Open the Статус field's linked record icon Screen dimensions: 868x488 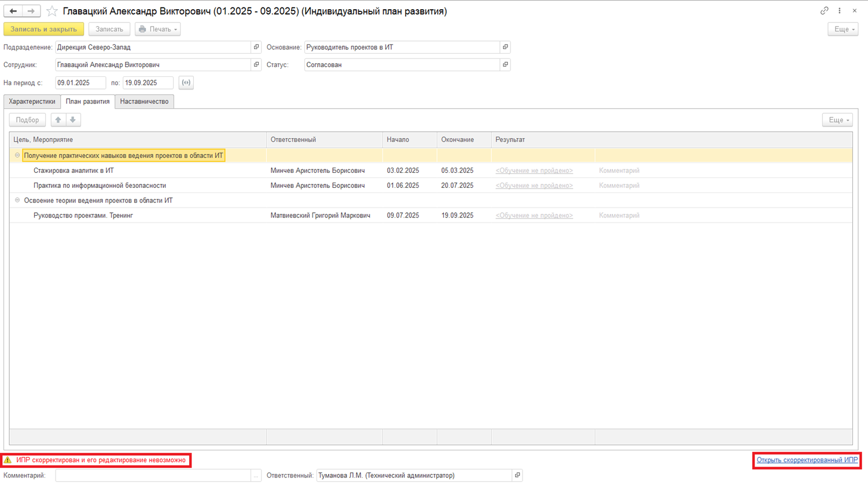[505, 65]
